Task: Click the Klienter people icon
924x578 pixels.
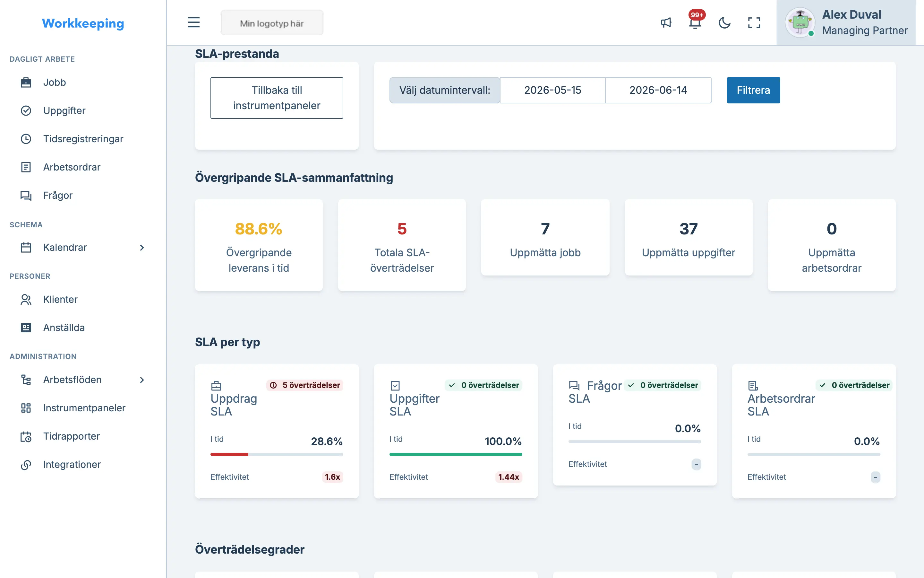Action: pyautogui.click(x=26, y=299)
